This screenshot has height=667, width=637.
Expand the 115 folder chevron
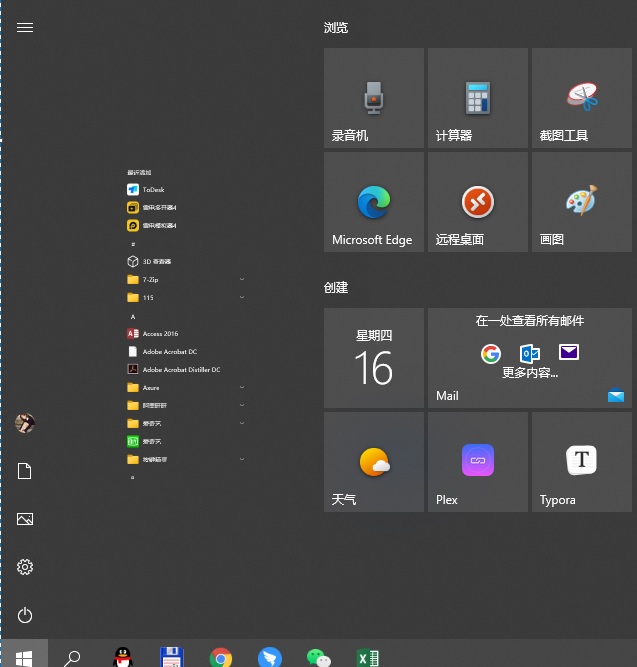point(242,297)
